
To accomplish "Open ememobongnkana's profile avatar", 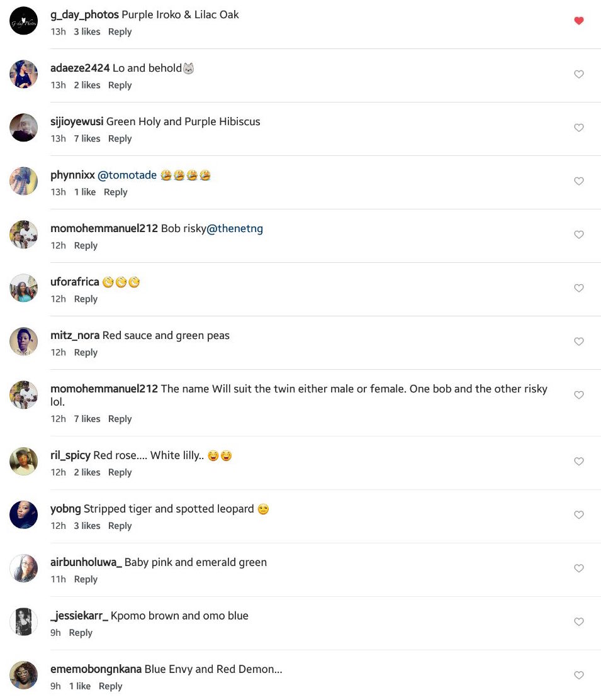I will tap(23, 675).
